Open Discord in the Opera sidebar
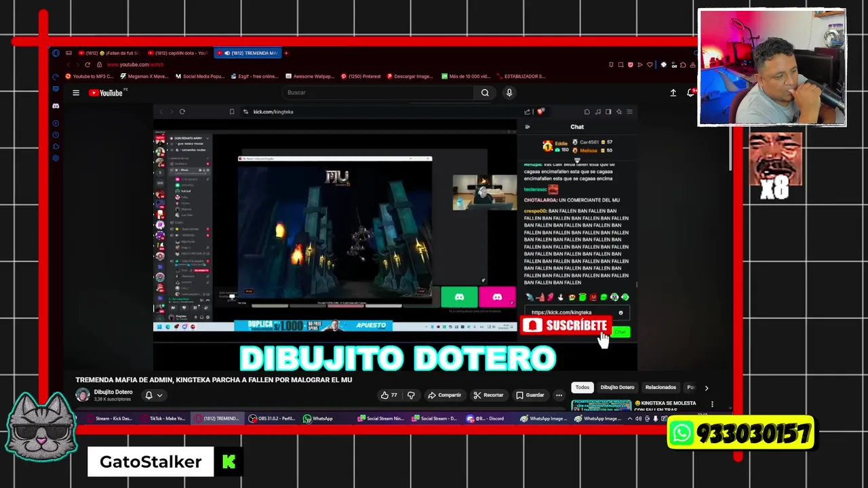 pyautogui.click(x=56, y=106)
